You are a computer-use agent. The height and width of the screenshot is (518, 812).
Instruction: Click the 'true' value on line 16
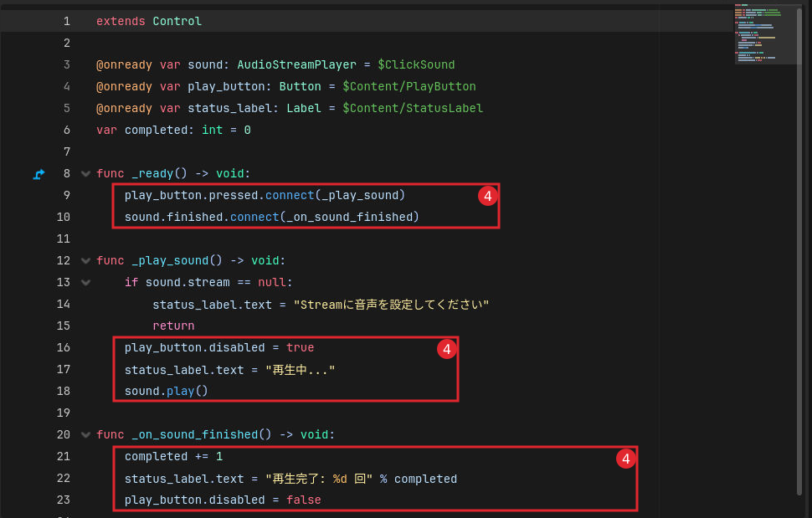(301, 347)
